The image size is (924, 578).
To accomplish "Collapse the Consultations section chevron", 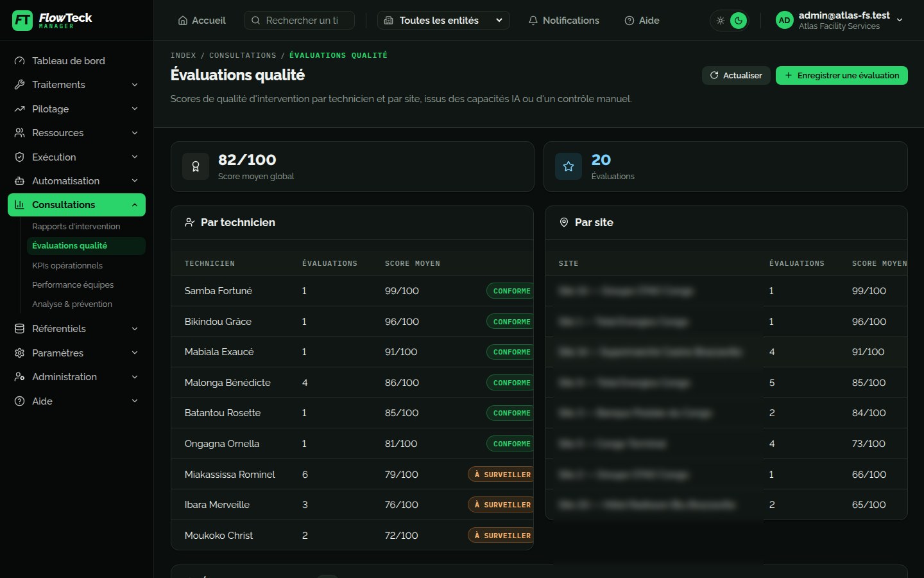I will pyautogui.click(x=135, y=205).
